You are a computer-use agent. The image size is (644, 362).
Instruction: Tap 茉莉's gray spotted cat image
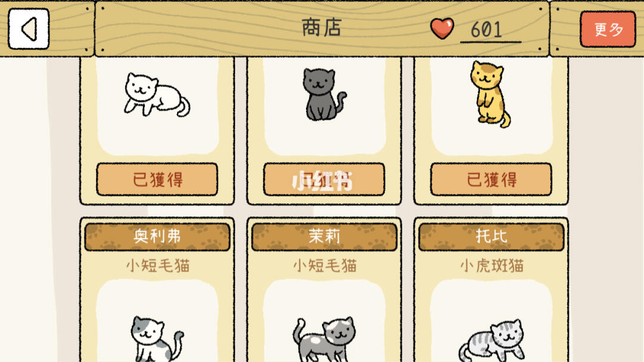pos(324,339)
